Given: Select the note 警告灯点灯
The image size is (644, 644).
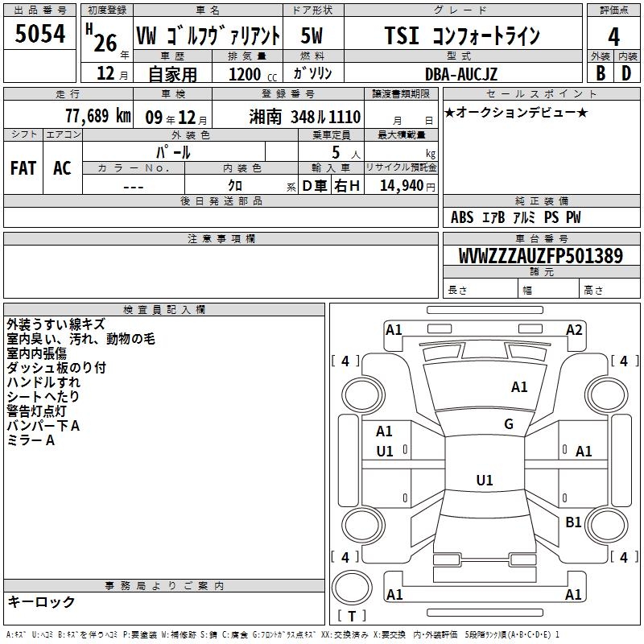Looking at the screenshot, I should (36, 411).
